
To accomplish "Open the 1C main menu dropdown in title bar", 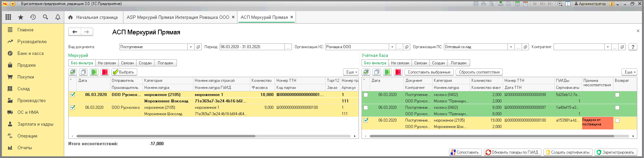I will 12,4.
